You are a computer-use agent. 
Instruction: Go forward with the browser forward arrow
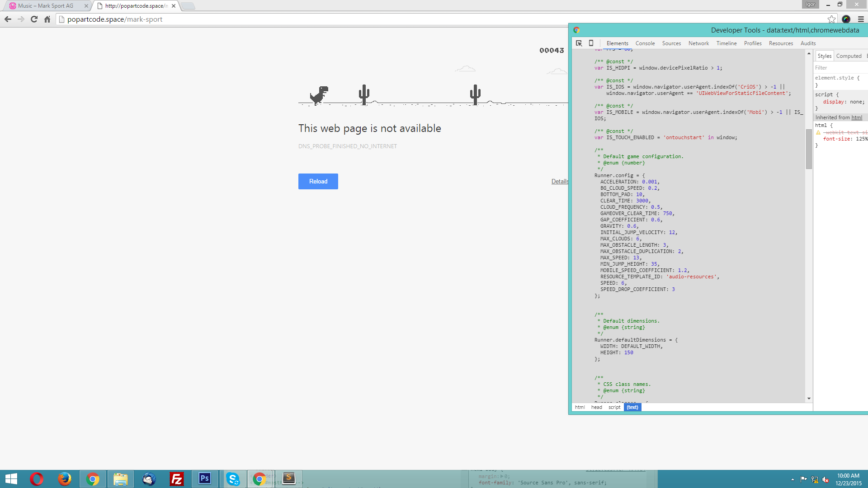tap(21, 19)
